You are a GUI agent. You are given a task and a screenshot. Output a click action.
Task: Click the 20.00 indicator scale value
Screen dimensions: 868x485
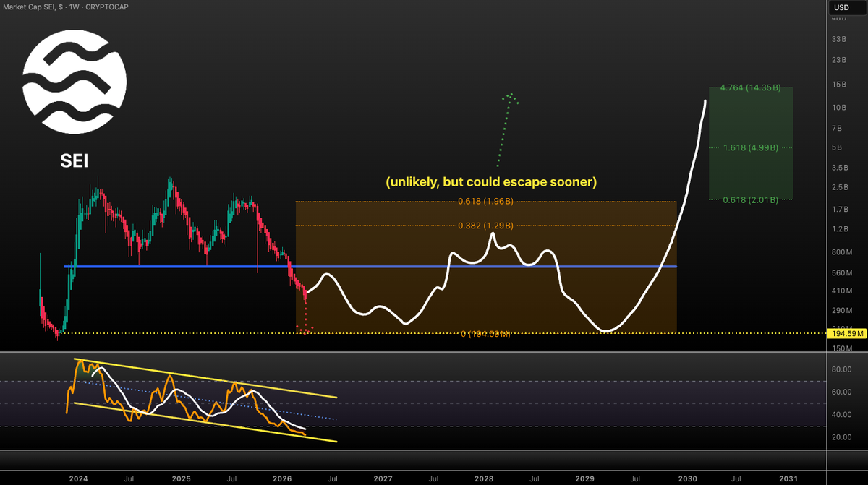click(x=841, y=437)
